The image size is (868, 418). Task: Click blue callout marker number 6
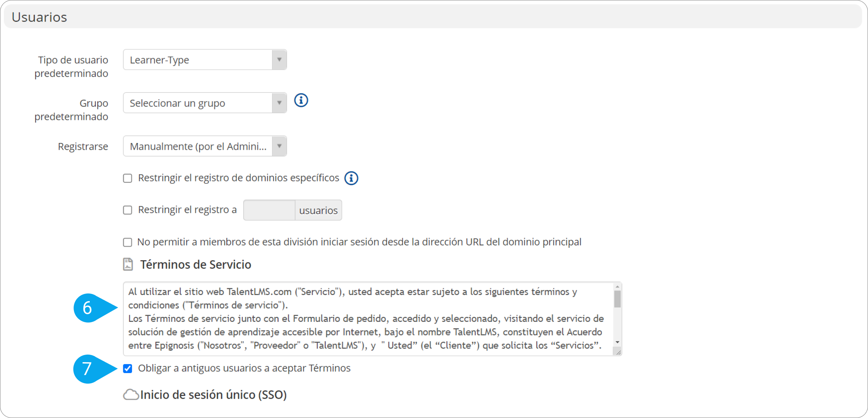88,308
